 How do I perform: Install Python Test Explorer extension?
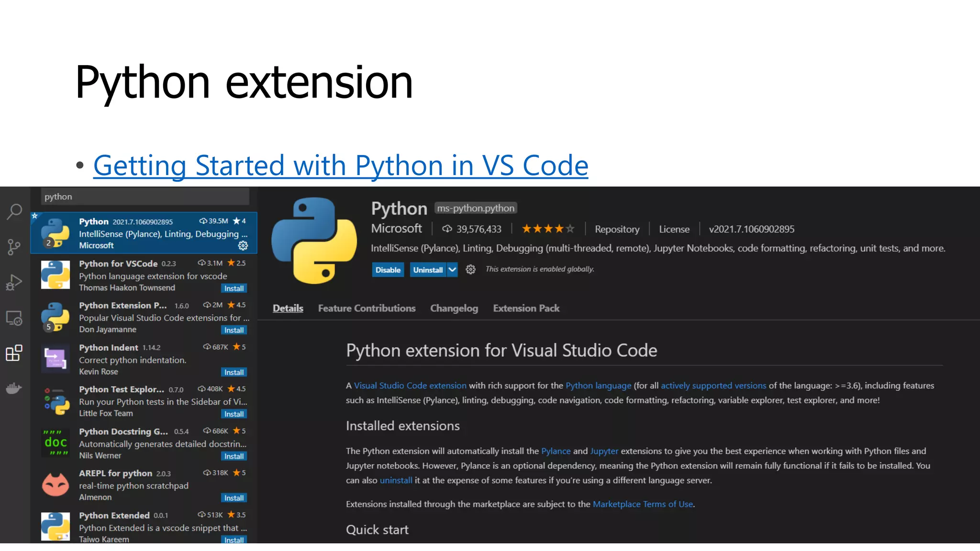tap(234, 414)
